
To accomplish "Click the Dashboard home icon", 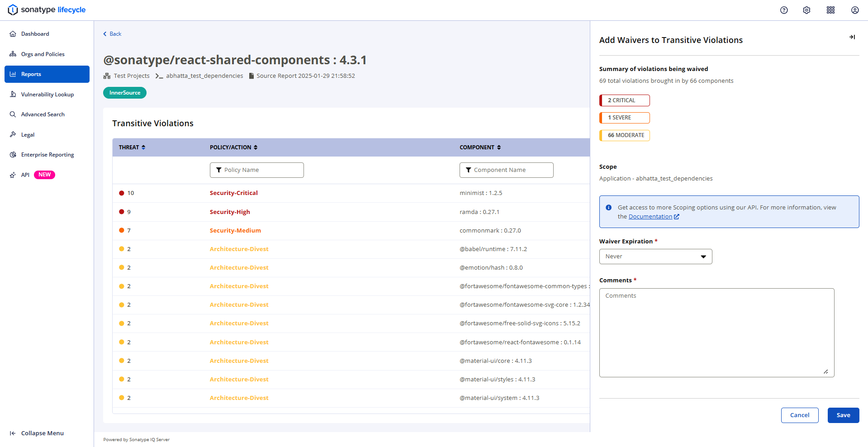I will (13, 34).
